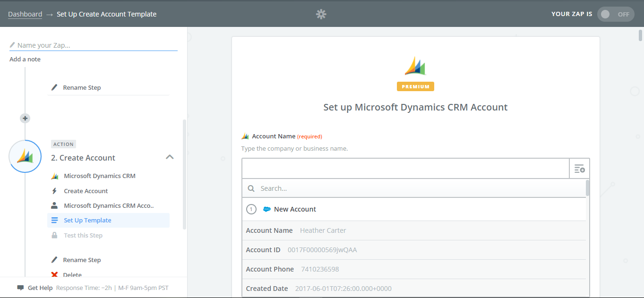Click the page vertical scrollbar at right edge

[640, 35]
